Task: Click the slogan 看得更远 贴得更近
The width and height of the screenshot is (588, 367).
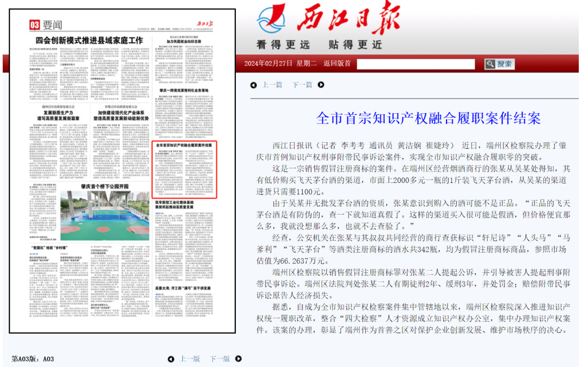Action: click(x=320, y=45)
